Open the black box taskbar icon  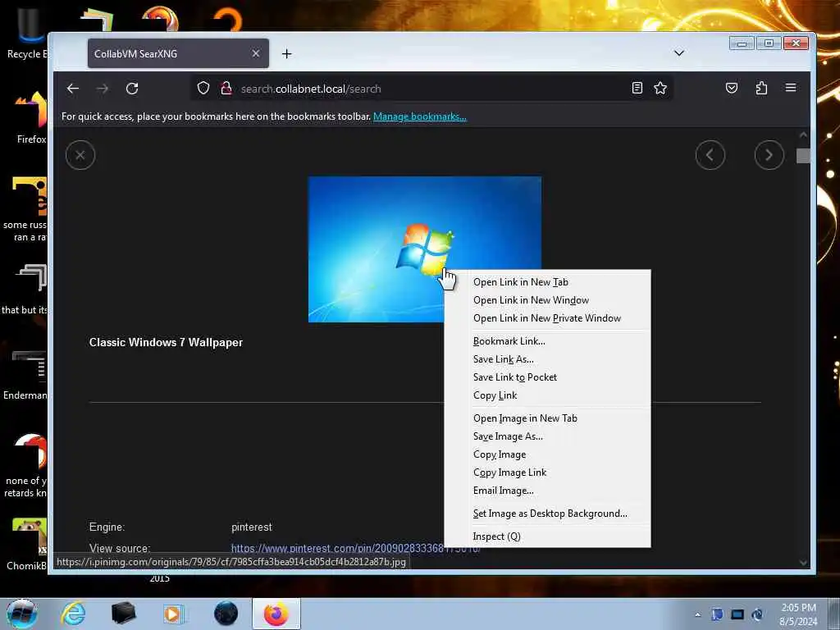(x=123, y=614)
